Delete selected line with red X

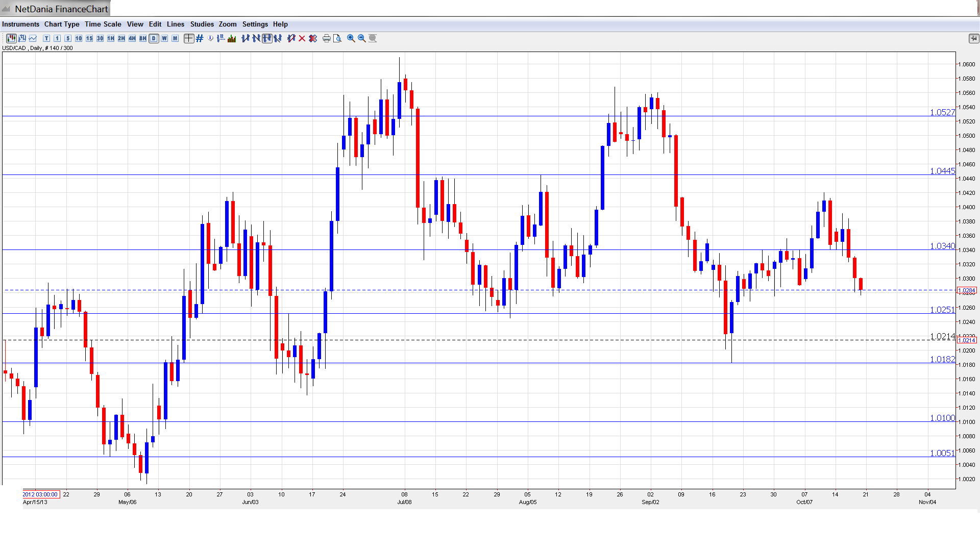click(302, 38)
